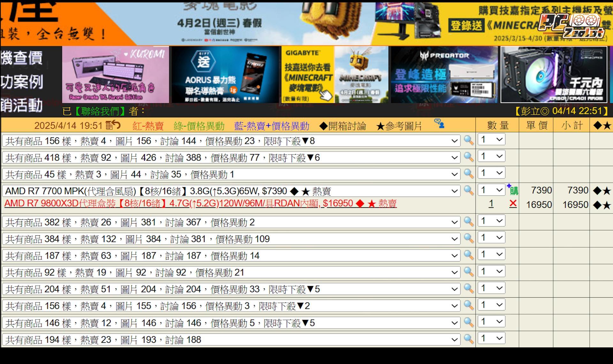Screen dimensions: 613x364
Task: Click red X to remove 9800X3D item
Action: [x=513, y=203]
